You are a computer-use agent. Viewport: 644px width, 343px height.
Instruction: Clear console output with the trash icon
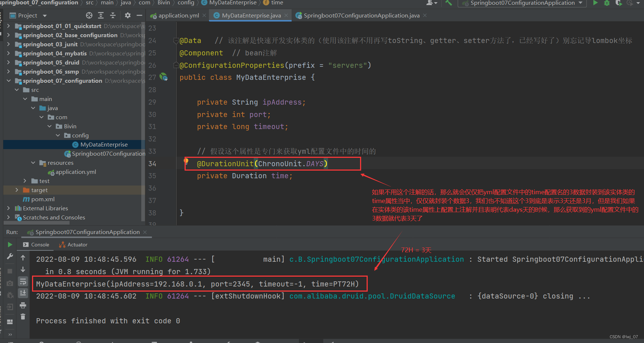point(23,316)
